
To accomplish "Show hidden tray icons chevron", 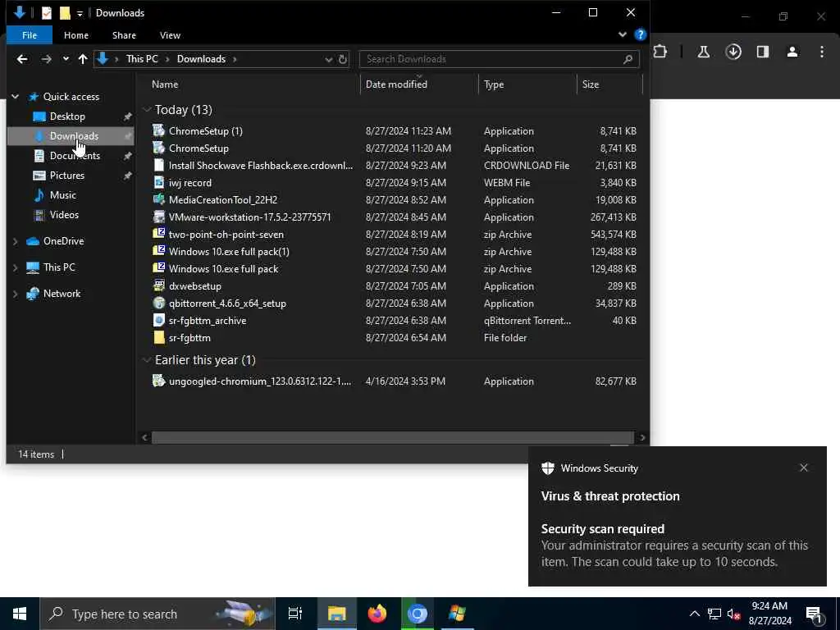I will coord(694,614).
